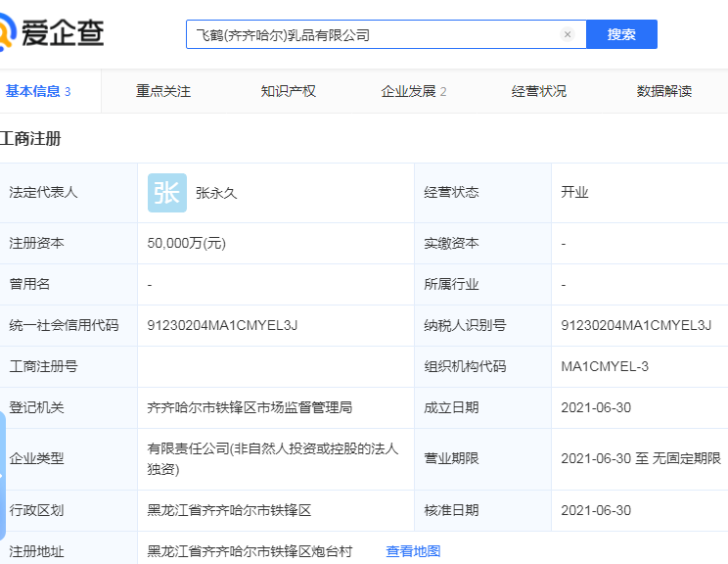728x564 pixels.
Task: Click registered address 黑龙江省齐齐哈尔市铁锋区炮台村
Action: click(250, 551)
